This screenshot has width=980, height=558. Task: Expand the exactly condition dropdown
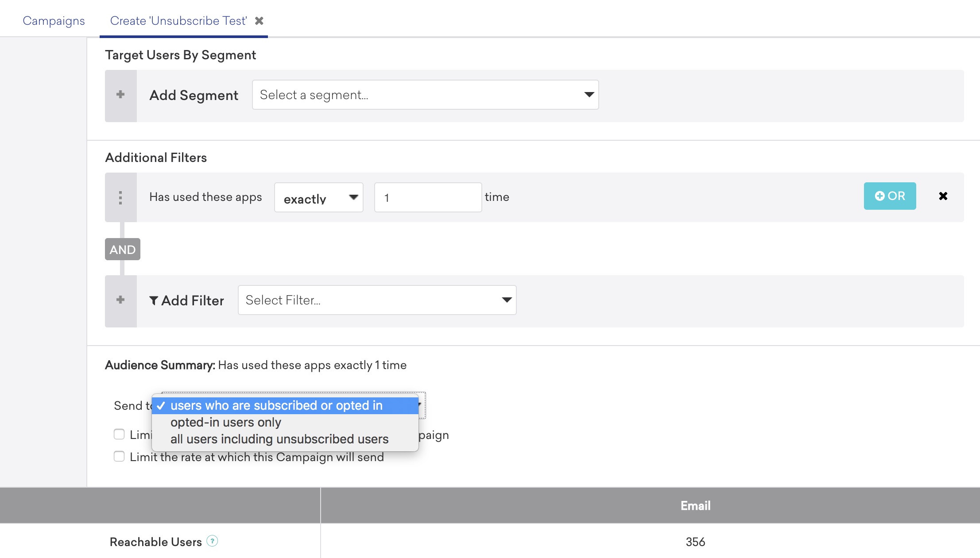tap(319, 197)
